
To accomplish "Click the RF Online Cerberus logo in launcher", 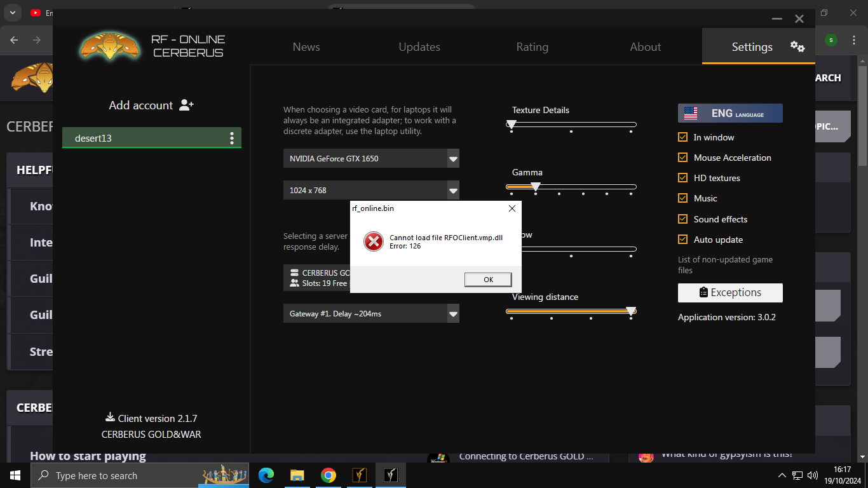I will coord(110,45).
